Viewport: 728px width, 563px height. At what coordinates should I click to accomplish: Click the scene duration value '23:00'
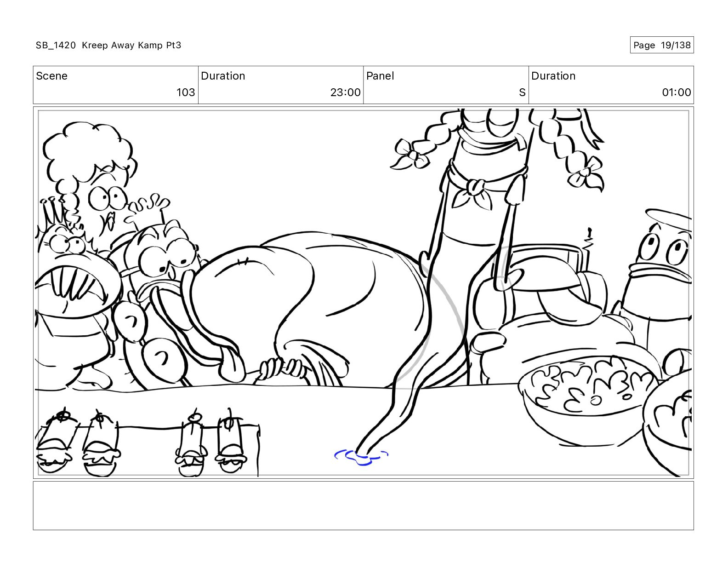click(345, 92)
